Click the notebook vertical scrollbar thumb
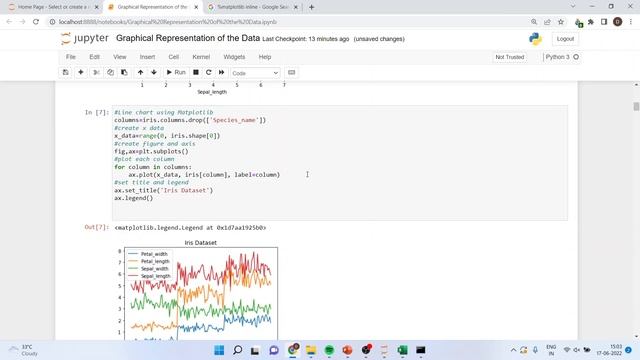Screen dimensions: 640x360 pos(636,106)
